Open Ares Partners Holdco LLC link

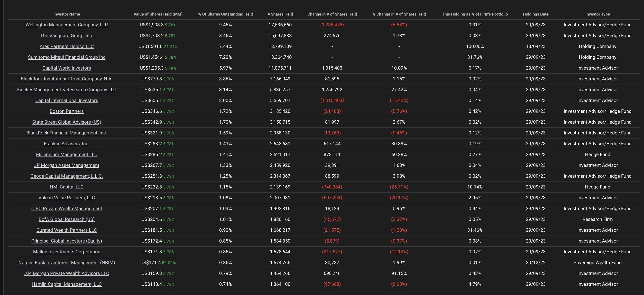(66, 46)
